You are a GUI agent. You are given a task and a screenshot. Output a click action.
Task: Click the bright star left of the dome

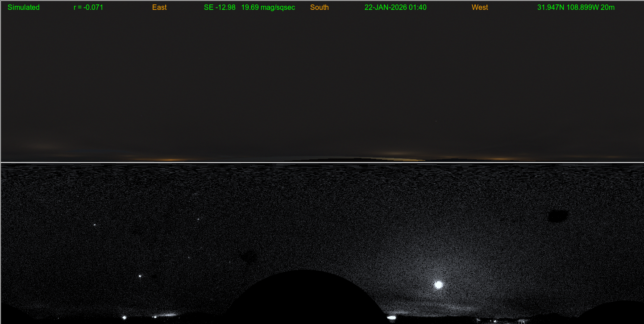[x=140, y=276]
